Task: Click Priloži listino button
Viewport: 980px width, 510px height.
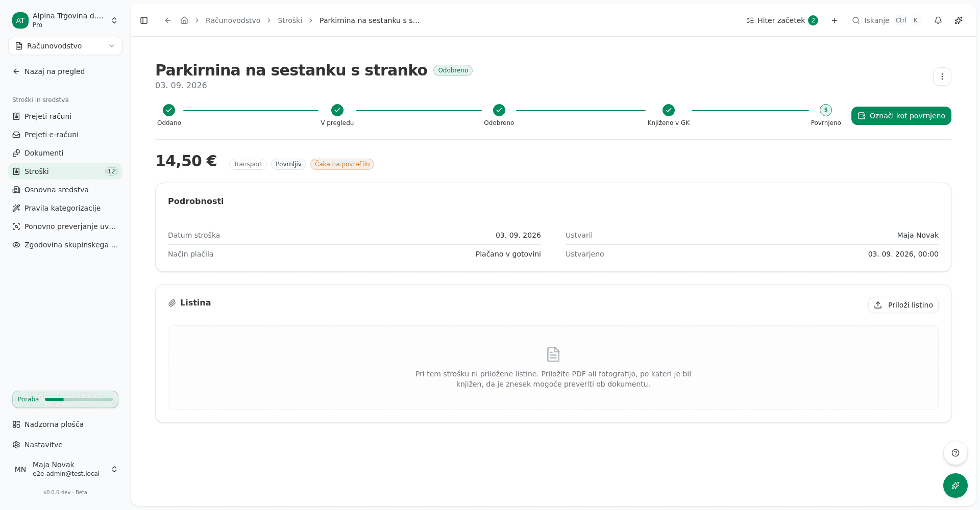Action: click(x=903, y=305)
